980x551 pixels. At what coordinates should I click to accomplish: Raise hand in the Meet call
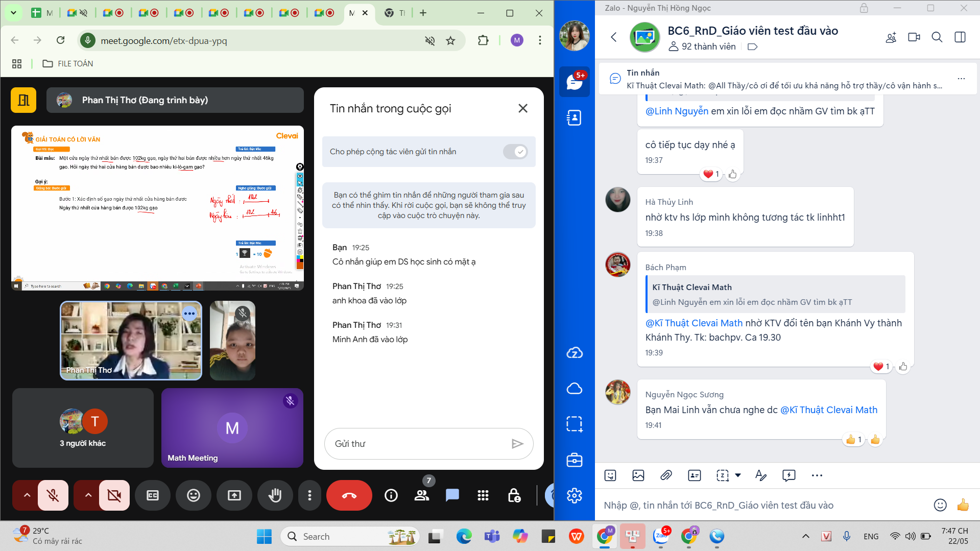pos(275,495)
